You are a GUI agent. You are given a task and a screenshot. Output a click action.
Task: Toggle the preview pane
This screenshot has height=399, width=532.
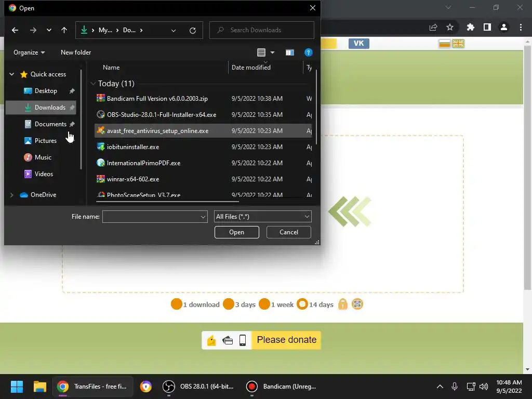pyautogui.click(x=290, y=52)
